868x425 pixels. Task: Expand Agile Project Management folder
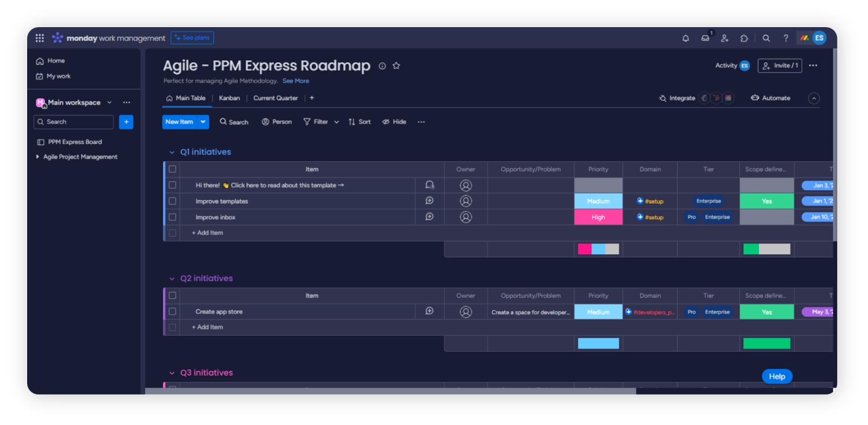37,157
